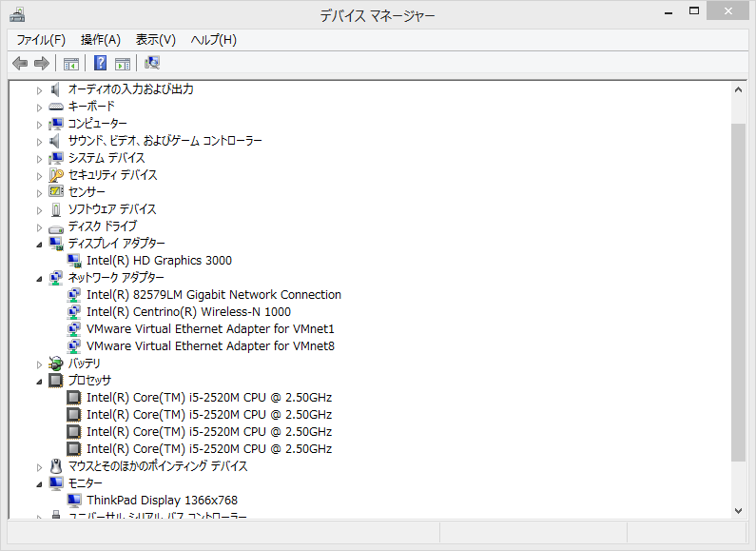Expand the オーディオの入力および出力 node

[x=40, y=90]
